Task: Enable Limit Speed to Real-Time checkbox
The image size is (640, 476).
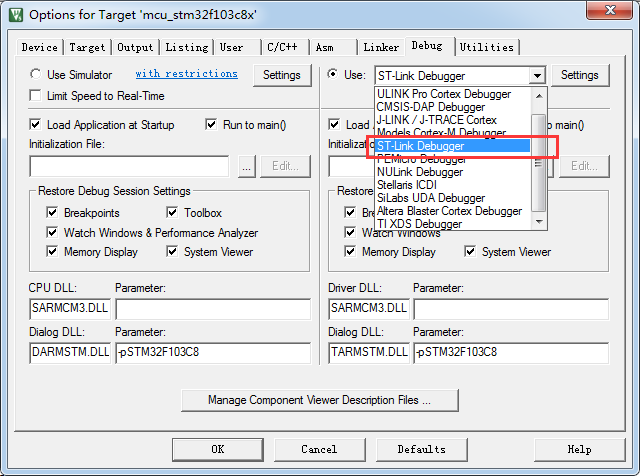Action: click(36, 96)
